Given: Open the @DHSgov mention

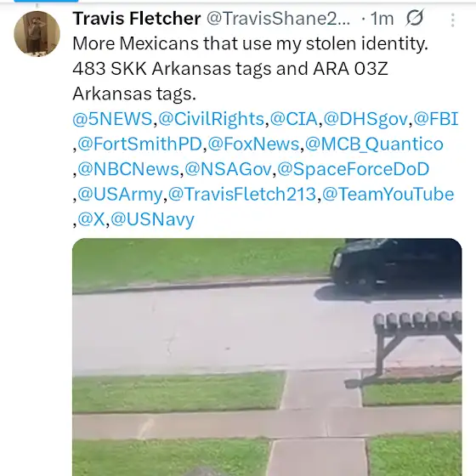Looking at the screenshot, I should pos(365,119).
